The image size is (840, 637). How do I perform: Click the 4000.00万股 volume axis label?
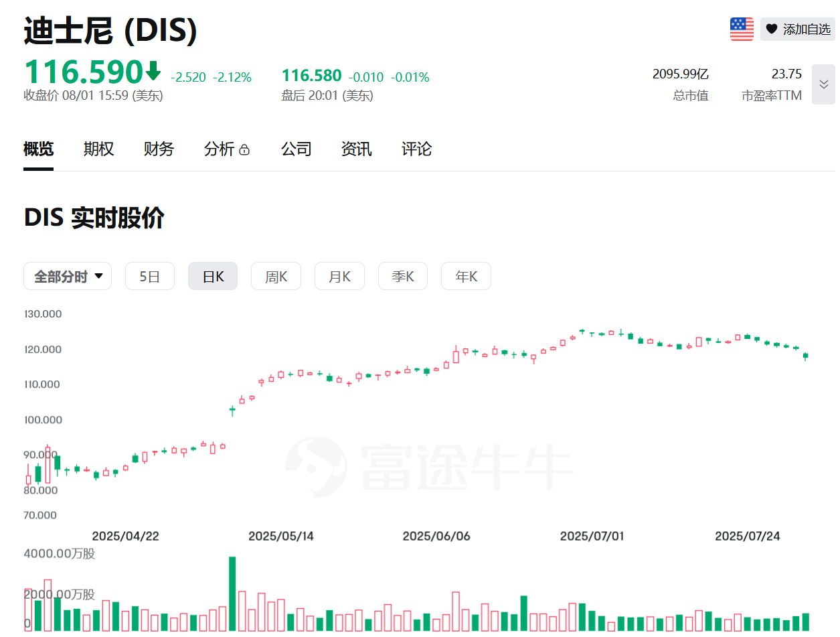[x=60, y=554]
